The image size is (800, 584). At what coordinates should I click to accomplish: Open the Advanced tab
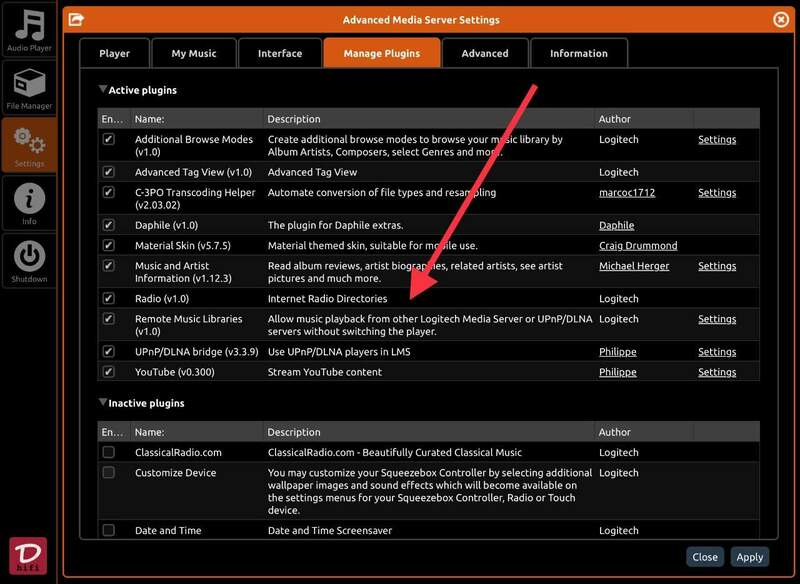(485, 53)
